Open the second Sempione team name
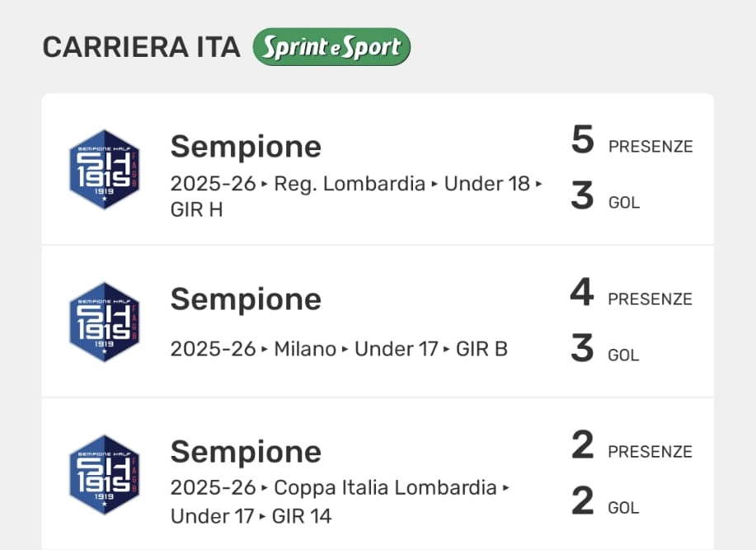Viewport: 756px width, 550px height. pos(246,299)
